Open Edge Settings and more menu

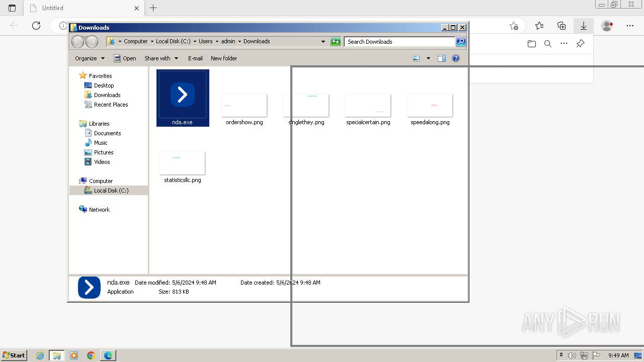[x=630, y=26]
